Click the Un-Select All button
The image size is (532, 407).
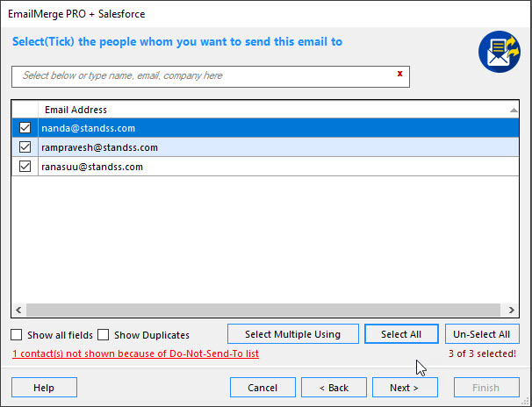click(x=482, y=334)
